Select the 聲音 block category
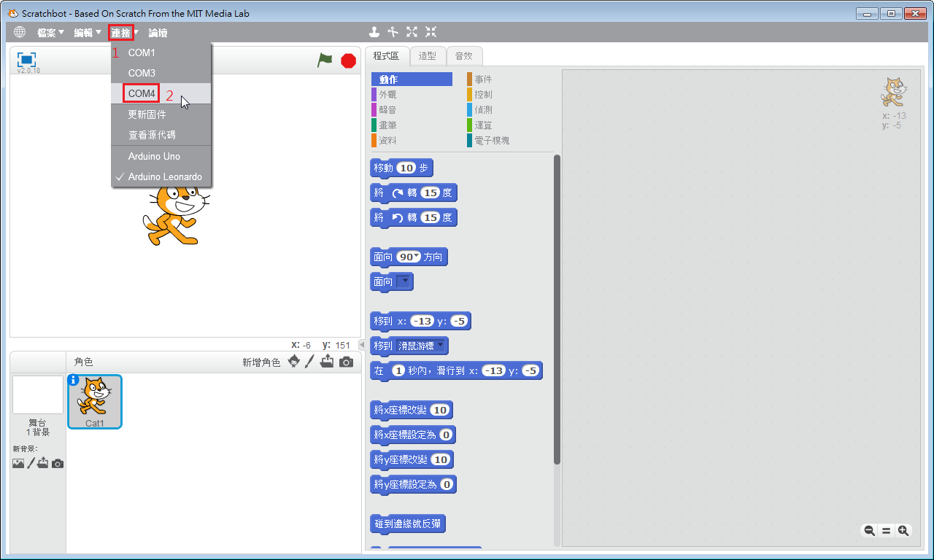934x560 pixels. tap(412, 110)
